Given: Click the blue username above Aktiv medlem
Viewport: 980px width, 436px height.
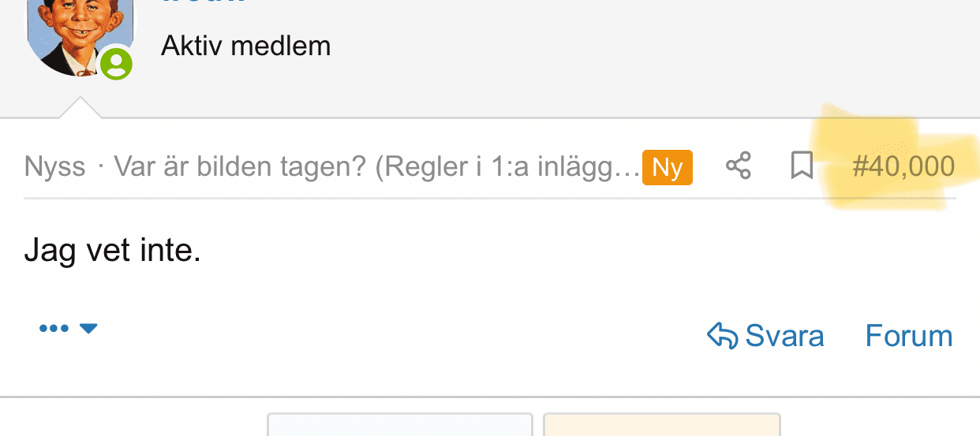Looking at the screenshot, I should tap(203, 3).
